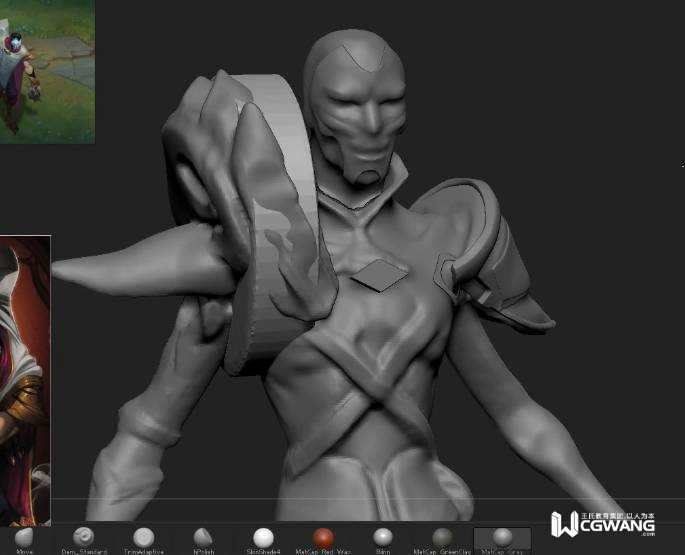Open the top-left gameplay reference image
The width and height of the screenshot is (685, 555).
click(x=47, y=72)
